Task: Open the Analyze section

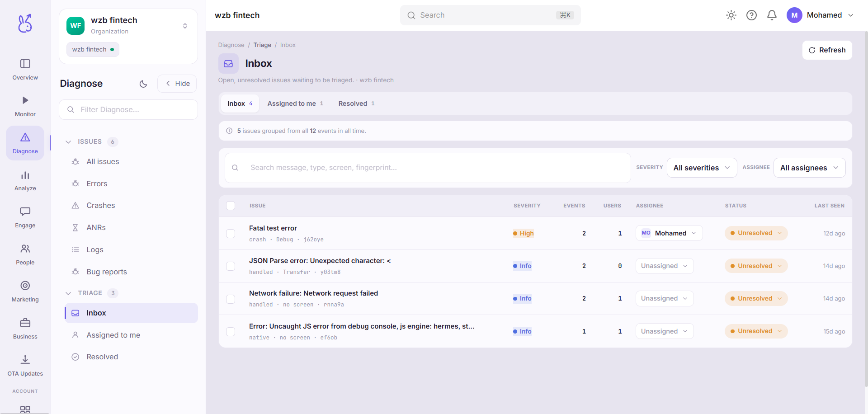Action: [x=25, y=180]
